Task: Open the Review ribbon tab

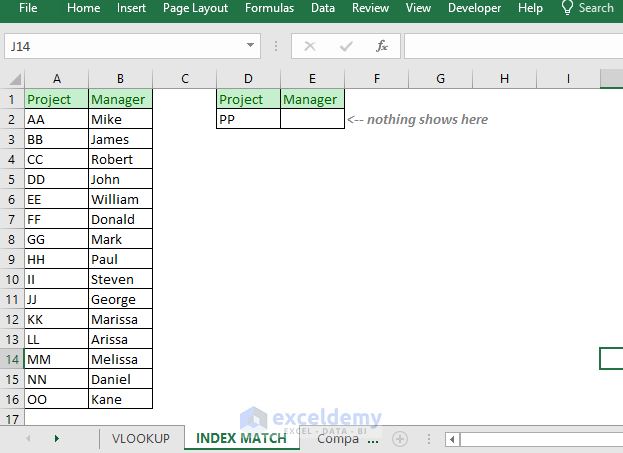Action: click(370, 8)
